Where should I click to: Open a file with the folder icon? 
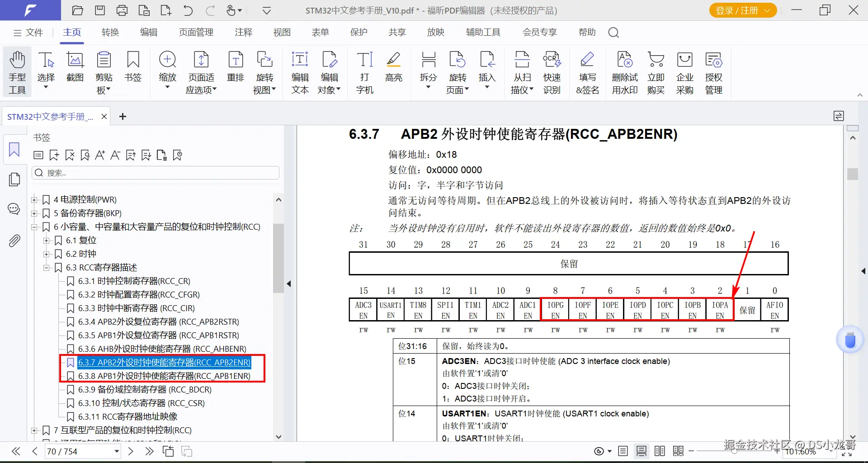[78, 10]
